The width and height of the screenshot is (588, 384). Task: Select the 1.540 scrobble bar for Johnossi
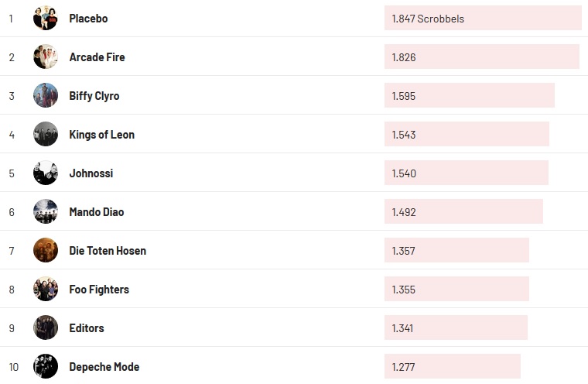point(466,173)
